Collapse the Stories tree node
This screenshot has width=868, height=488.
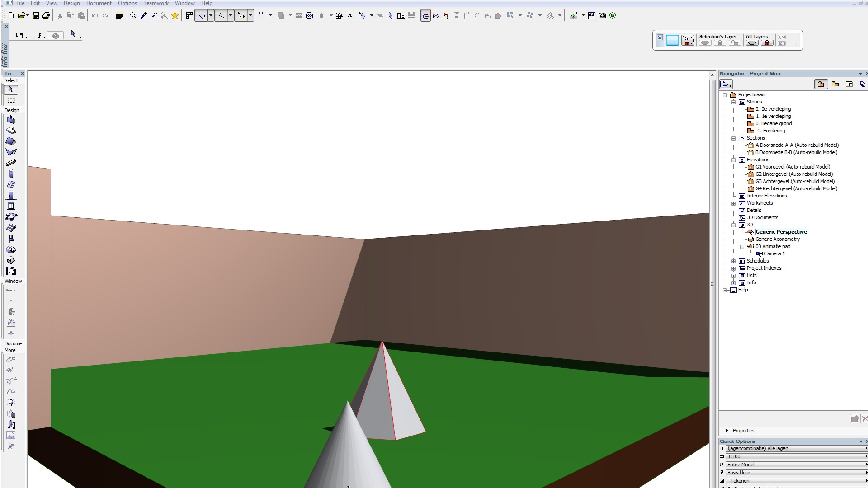click(734, 102)
